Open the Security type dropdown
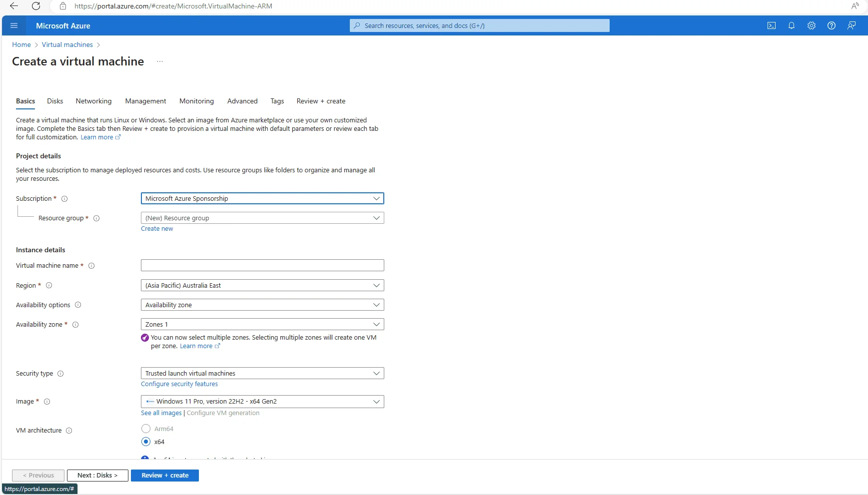Image resolution: width=868 pixels, height=495 pixels. [262, 373]
